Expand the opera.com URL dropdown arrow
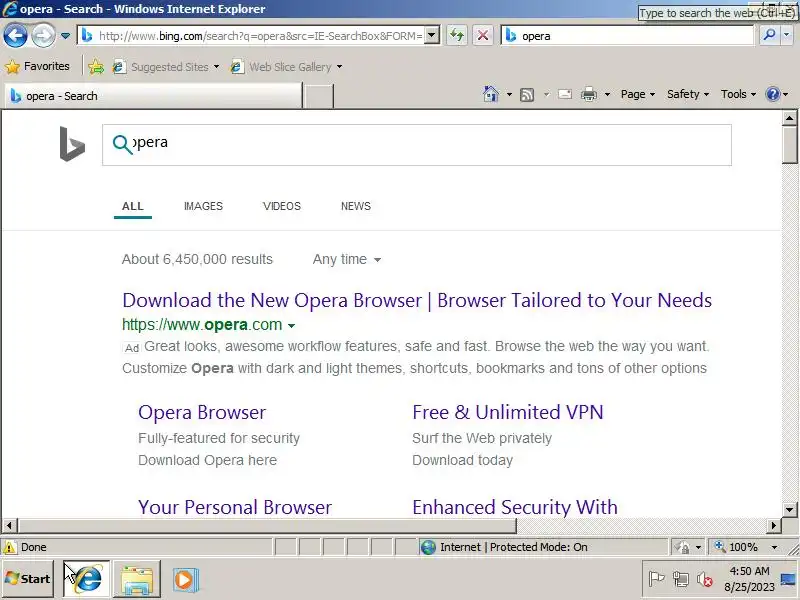The image size is (800, 600). click(x=291, y=326)
